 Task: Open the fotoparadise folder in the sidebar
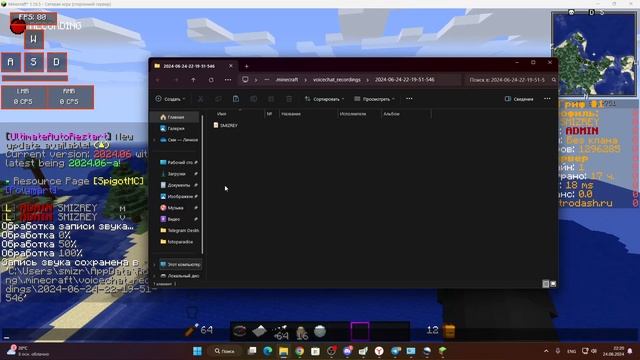[x=177, y=242]
